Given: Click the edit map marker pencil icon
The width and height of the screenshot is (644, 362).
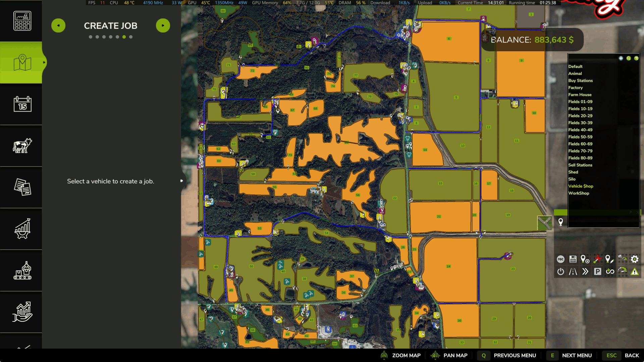Looking at the screenshot, I should [610, 259].
